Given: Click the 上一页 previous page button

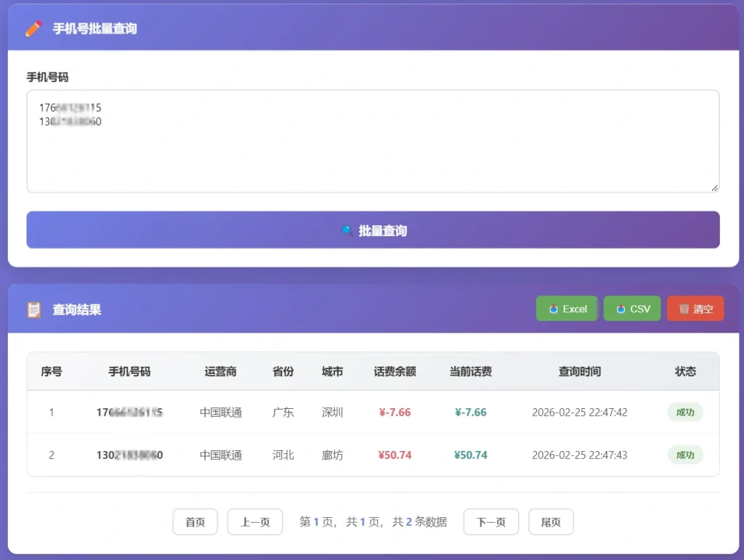Looking at the screenshot, I should click(x=255, y=522).
